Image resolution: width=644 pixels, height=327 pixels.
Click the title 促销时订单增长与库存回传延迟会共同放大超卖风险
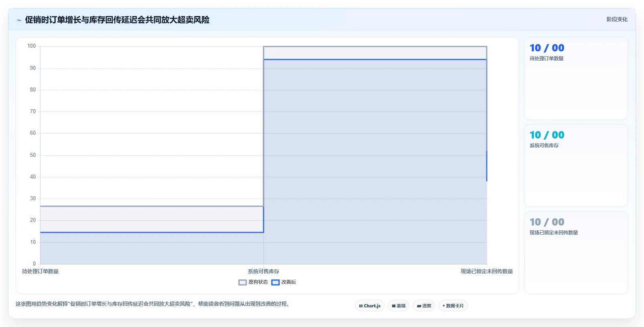click(x=117, y=20)
